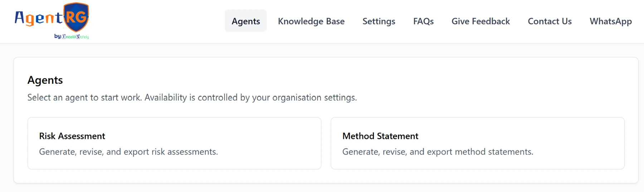Click 'Generate, revise, and export method statements.'

[x=438, y=152]
